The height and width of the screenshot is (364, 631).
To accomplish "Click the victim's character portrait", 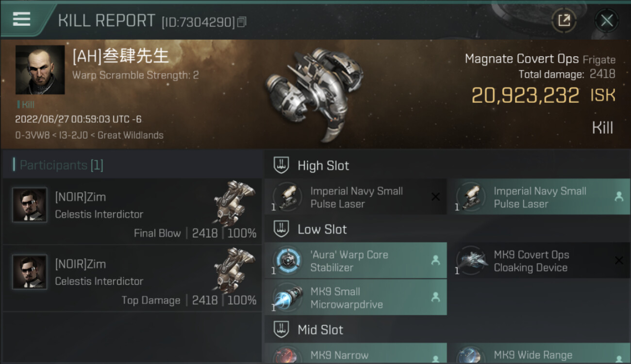I will (40, 70).
